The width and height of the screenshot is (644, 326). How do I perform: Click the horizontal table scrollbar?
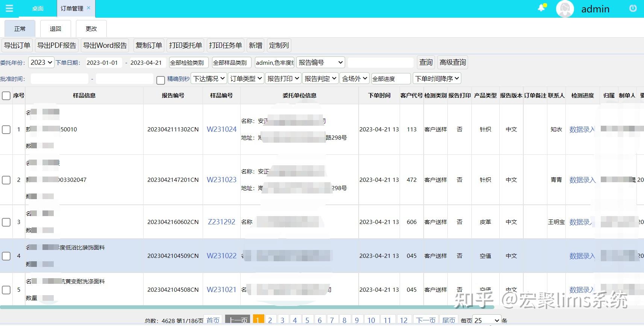pos(247,307)
